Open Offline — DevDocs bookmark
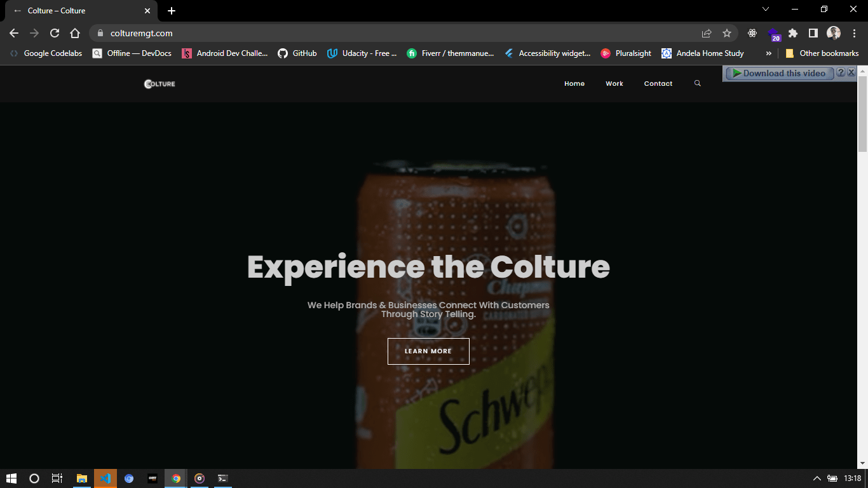Screen dimensions: 868x488 tap(132, 53)
